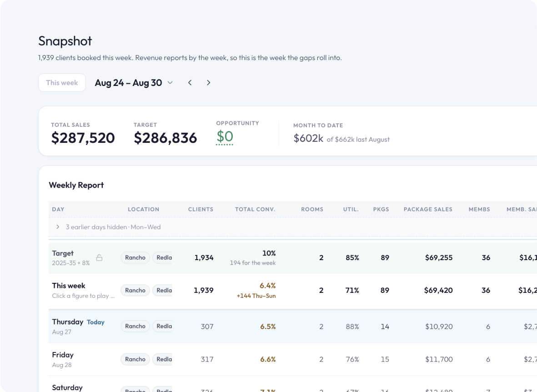Click the 71% utilization in This week row

coord(352,290)
